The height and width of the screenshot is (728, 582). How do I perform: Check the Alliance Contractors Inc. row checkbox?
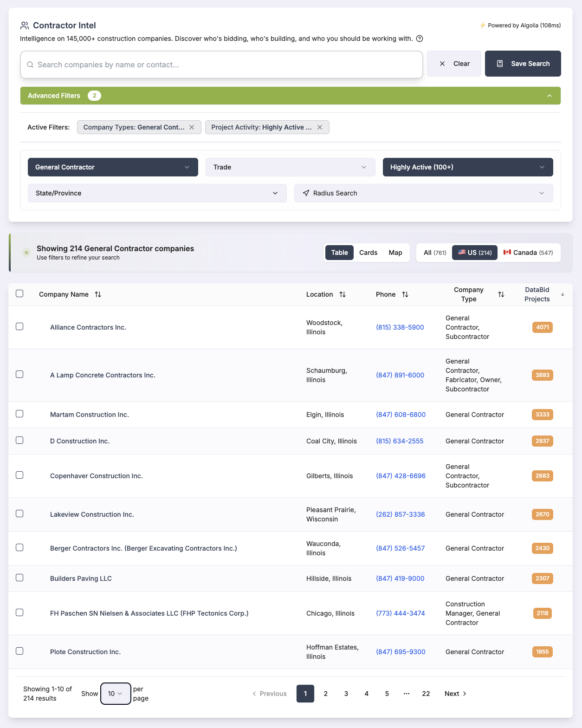[x=19, y=326]
